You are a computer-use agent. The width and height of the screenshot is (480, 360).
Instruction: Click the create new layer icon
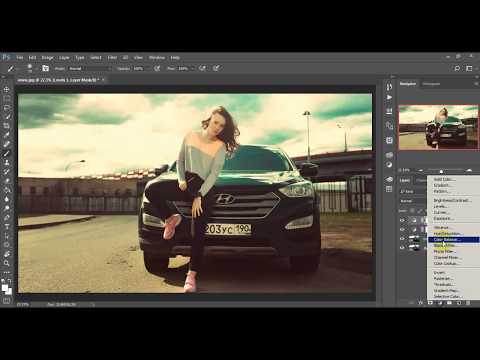tap(459, 303)
